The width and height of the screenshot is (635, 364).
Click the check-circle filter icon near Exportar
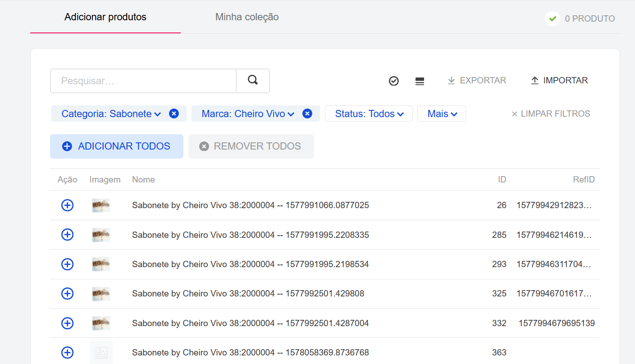pos(393,81)
